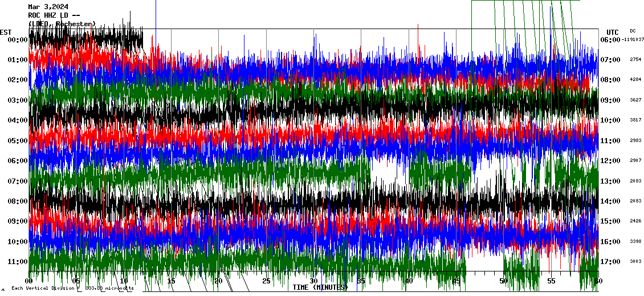Select the 07:00 EST row label
The height and width of the screenshot is (296, 644).
tap(18, 181)
